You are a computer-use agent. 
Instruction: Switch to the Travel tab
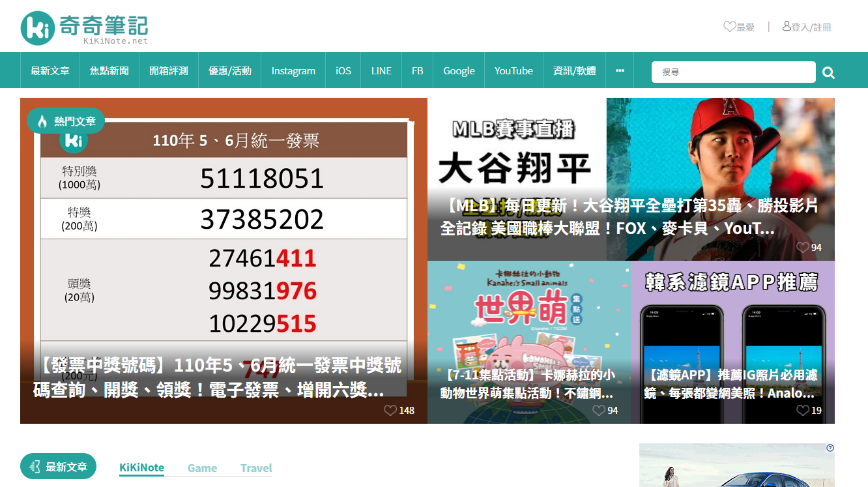(256, 468)
